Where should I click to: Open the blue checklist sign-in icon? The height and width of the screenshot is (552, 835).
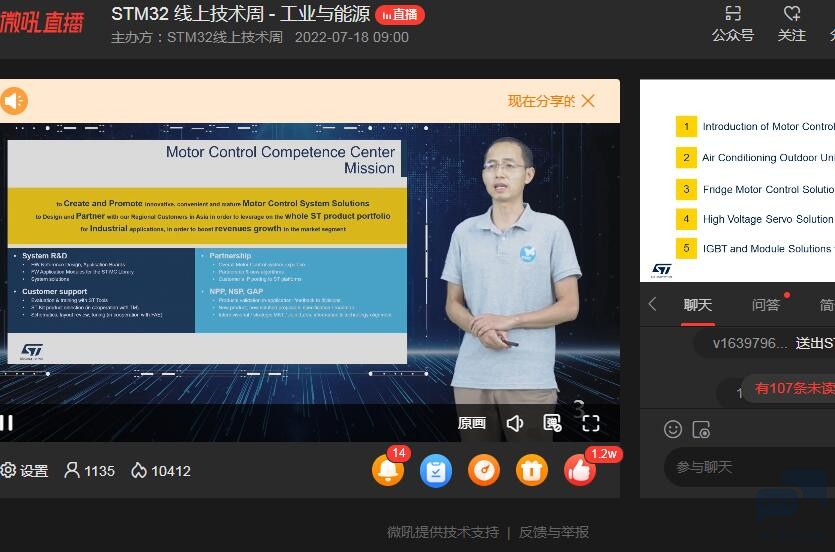(x=436, y=471)
